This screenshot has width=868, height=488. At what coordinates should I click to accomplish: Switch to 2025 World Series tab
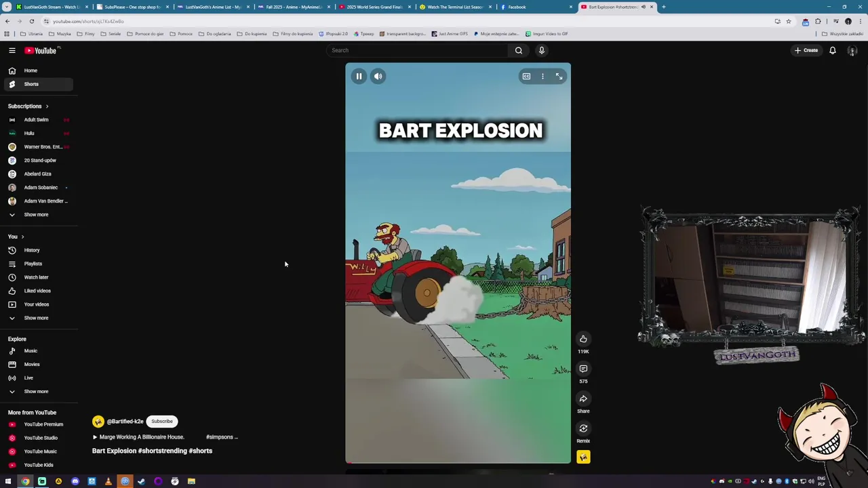pos(374,7)
